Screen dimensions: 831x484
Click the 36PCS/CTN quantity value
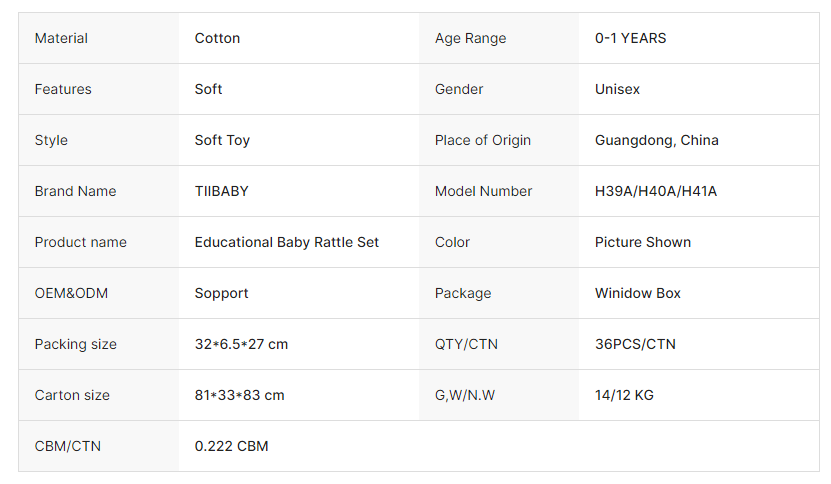click(635, 344)
